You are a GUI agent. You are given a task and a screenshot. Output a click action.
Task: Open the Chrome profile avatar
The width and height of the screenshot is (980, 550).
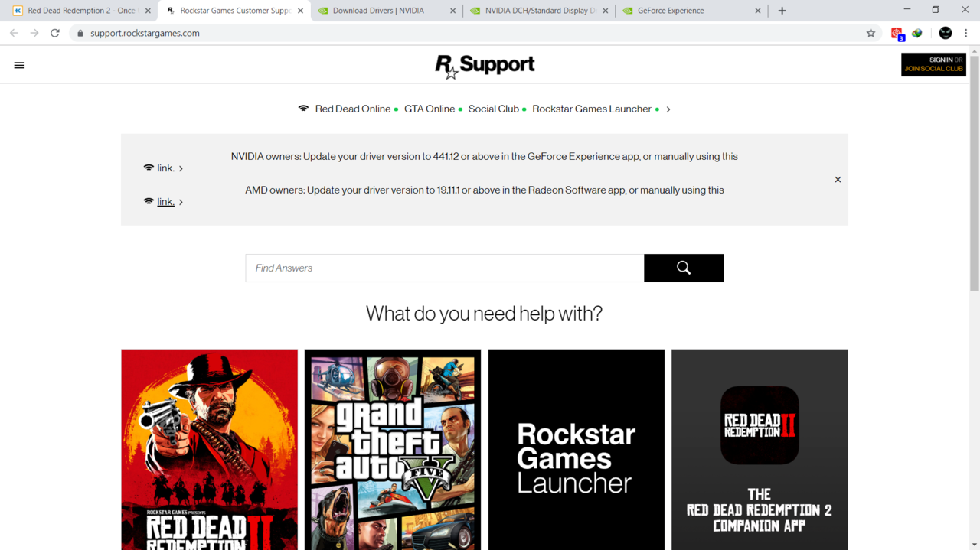tap(946, 33)
